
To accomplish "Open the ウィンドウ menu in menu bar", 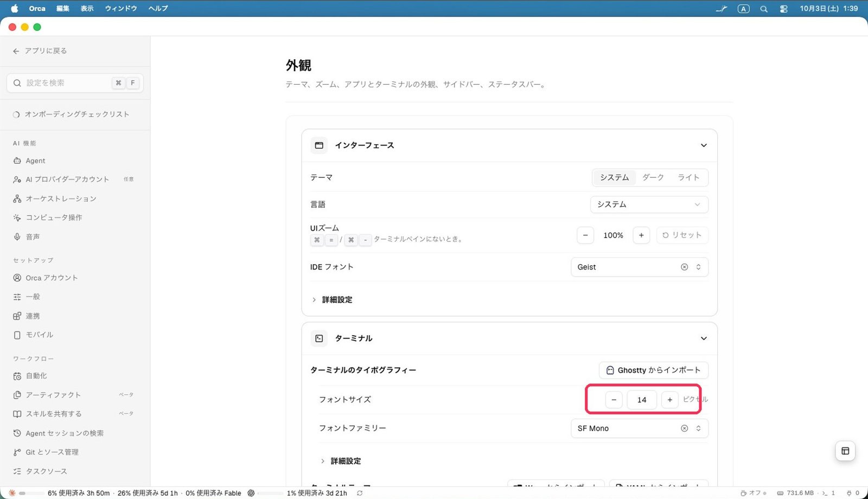I will click(x=121, y=9).
